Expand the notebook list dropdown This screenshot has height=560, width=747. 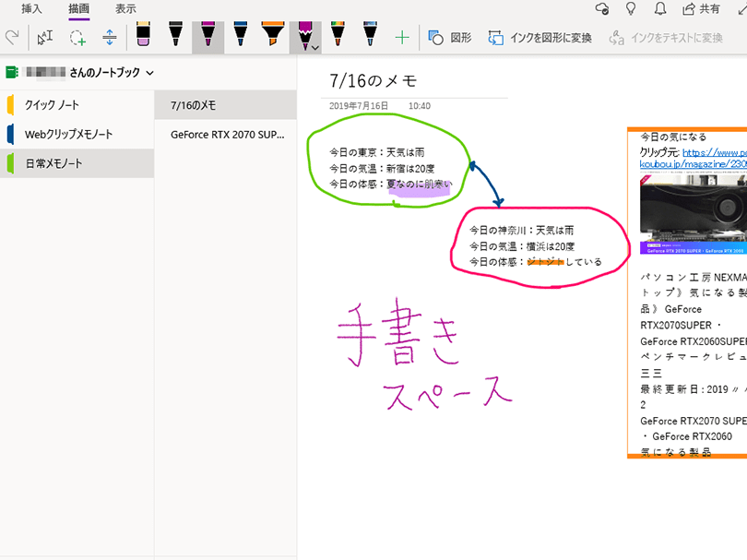149,72
